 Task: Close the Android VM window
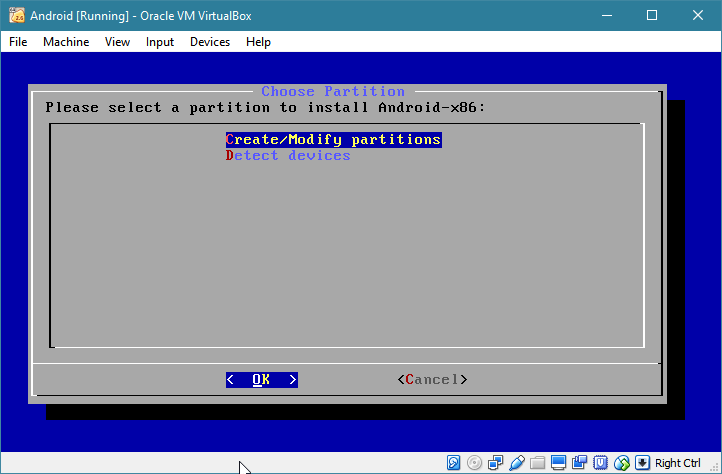(698, 15)
